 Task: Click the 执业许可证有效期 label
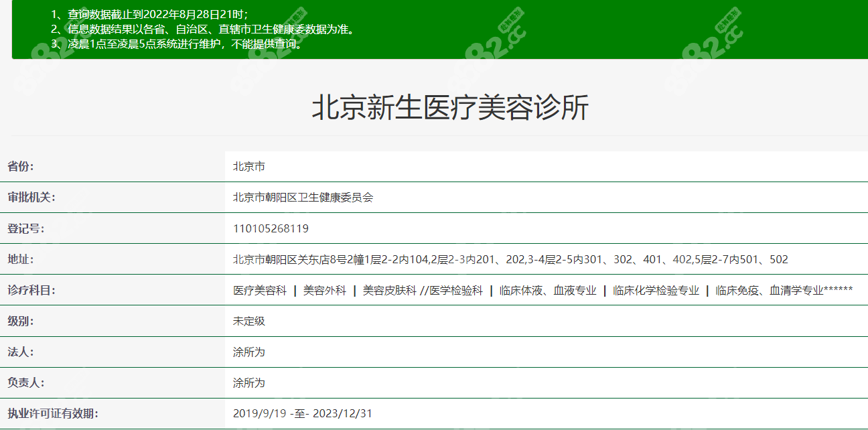(x=52, y=413)
